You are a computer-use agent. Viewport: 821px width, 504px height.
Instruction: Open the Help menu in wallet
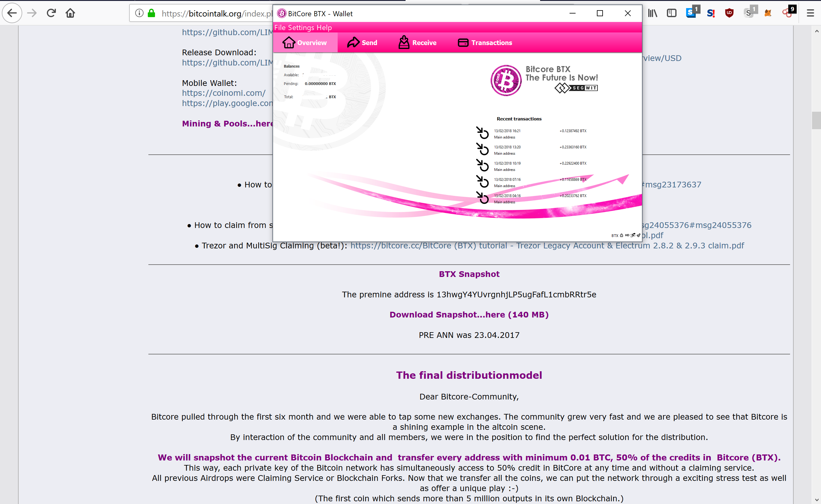click(324, 28)
